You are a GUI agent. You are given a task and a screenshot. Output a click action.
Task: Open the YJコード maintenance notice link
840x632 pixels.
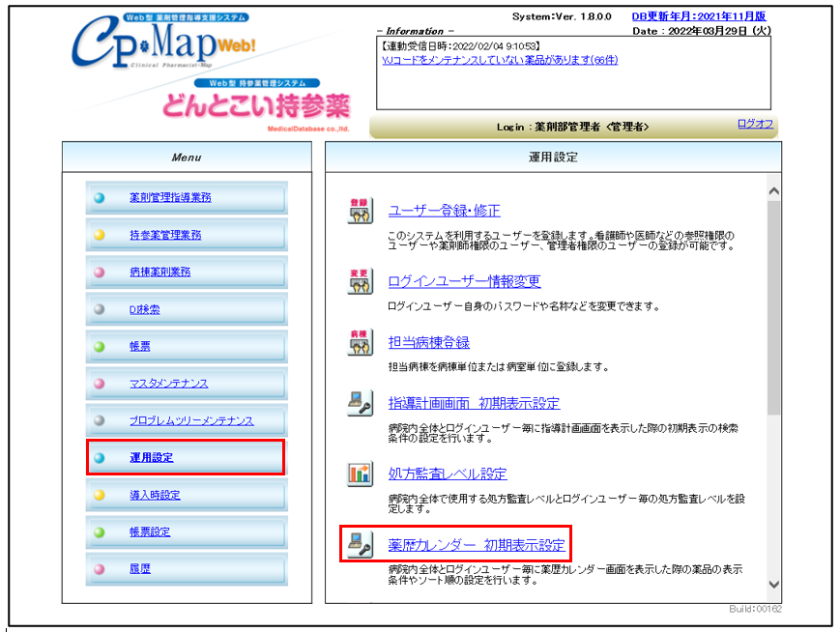[500, 60]
